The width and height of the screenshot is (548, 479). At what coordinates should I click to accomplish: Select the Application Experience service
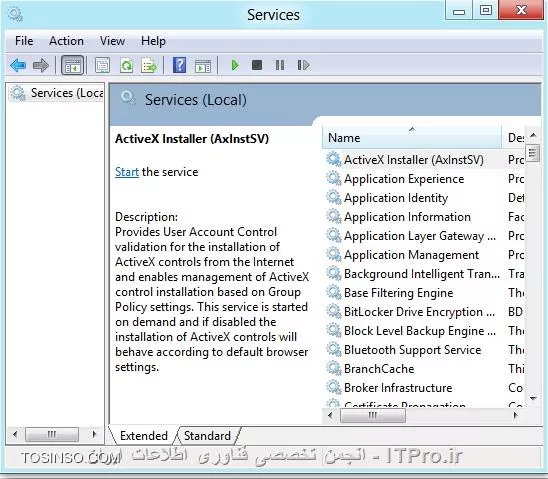click(404, 179)
